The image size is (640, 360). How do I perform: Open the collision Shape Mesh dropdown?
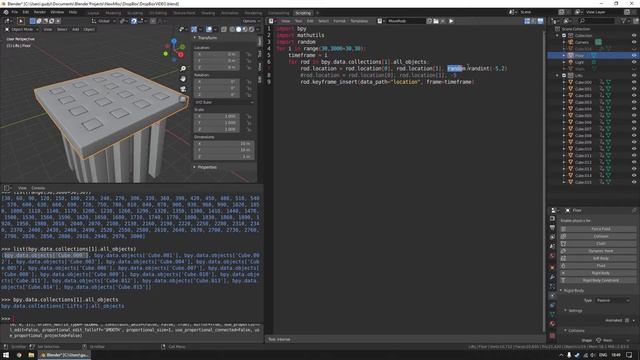[x=612, y=340]
